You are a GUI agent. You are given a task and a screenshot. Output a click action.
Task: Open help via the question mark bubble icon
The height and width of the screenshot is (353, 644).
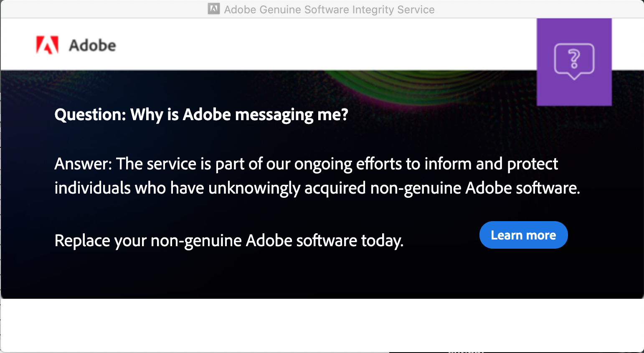(574, 61)
